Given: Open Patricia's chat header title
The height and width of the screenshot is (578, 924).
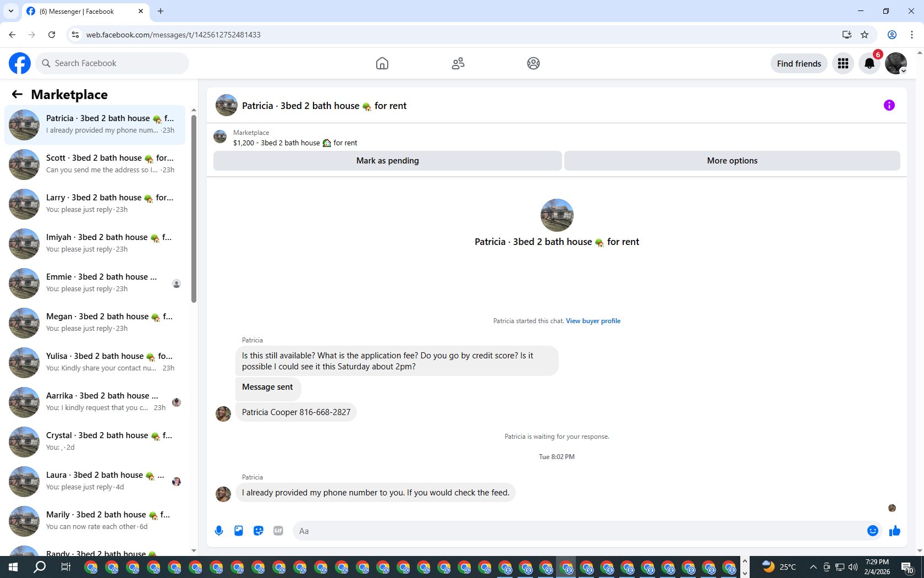Looking at the screenshot, I should tap(324, 106).
